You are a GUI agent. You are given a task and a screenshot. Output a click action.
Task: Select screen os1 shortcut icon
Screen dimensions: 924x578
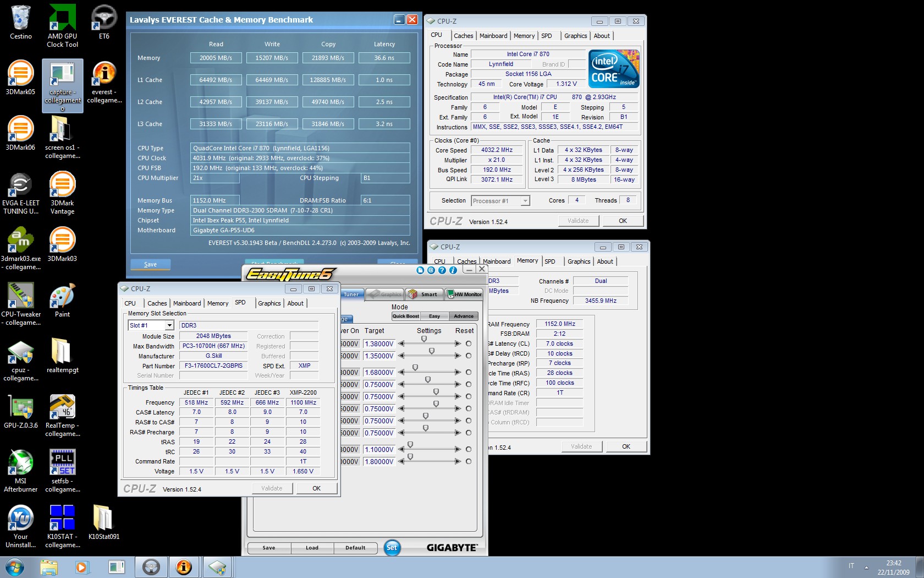click(x=63, y=138)
